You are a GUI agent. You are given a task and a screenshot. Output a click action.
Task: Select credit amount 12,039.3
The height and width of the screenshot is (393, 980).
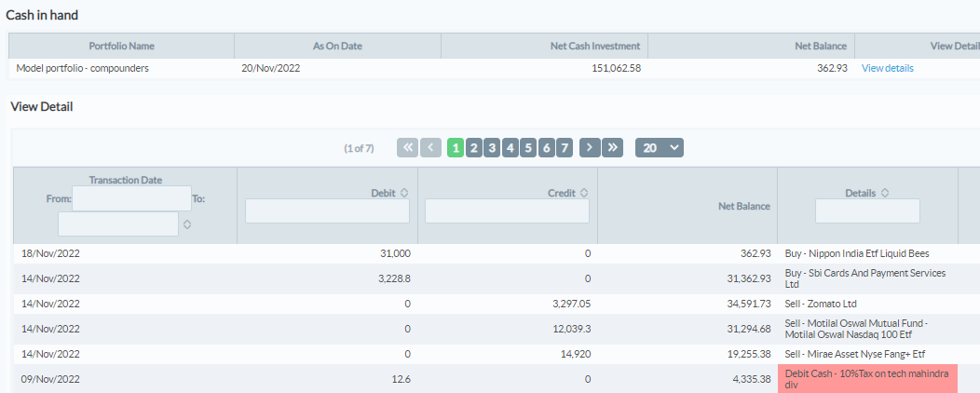click(570, 329)
